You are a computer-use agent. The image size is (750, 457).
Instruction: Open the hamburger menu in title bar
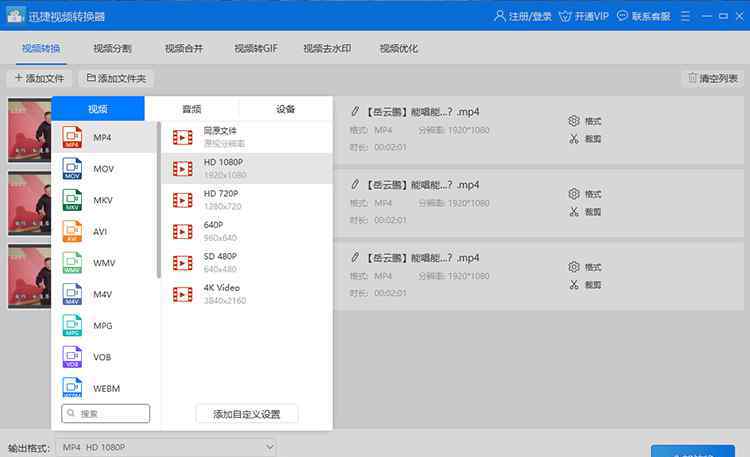coord(685,16)
